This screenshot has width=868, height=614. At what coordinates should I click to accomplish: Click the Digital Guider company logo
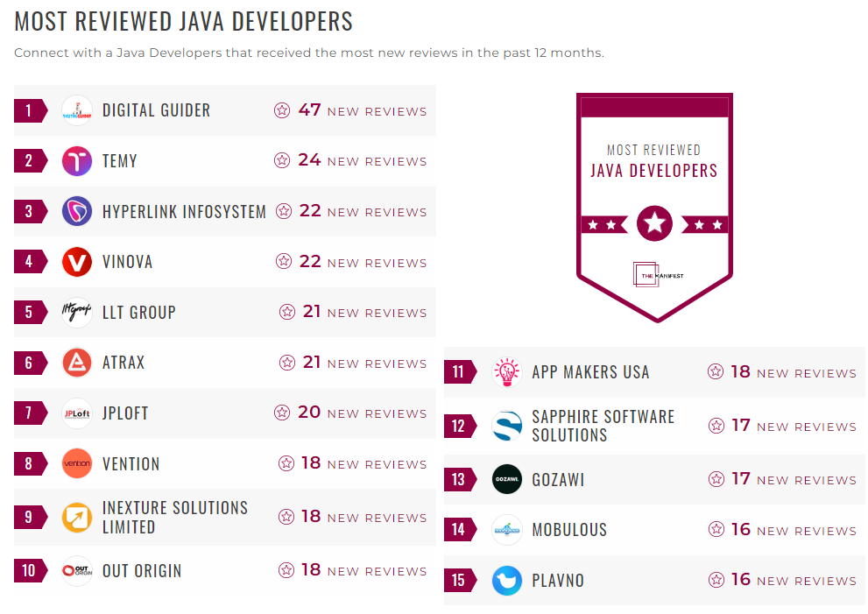click(77, 110)
